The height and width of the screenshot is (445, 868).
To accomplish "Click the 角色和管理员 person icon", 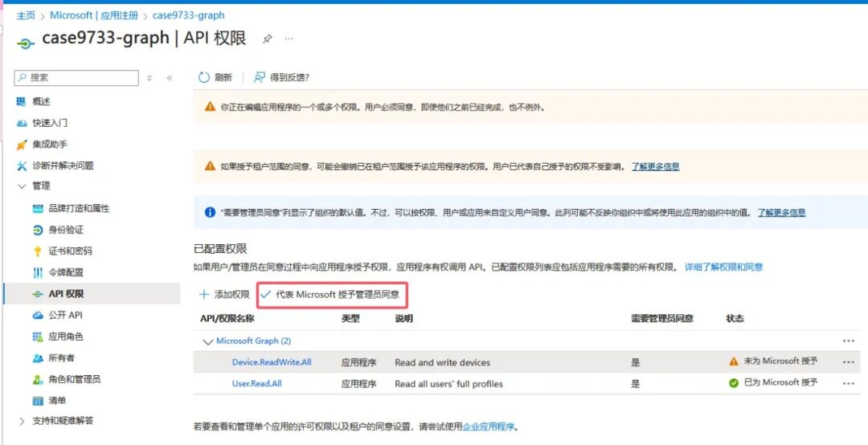I will [x=38, y=379].
